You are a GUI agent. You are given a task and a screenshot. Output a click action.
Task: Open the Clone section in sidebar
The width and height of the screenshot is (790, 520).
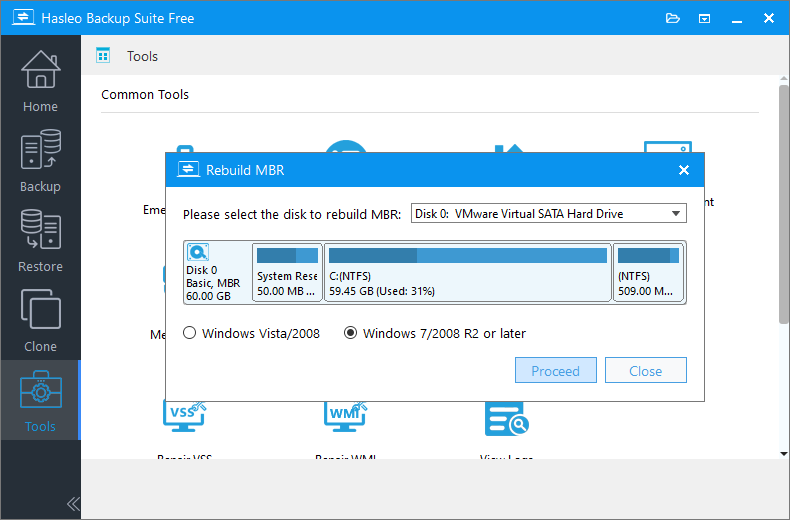click(40, 320)
